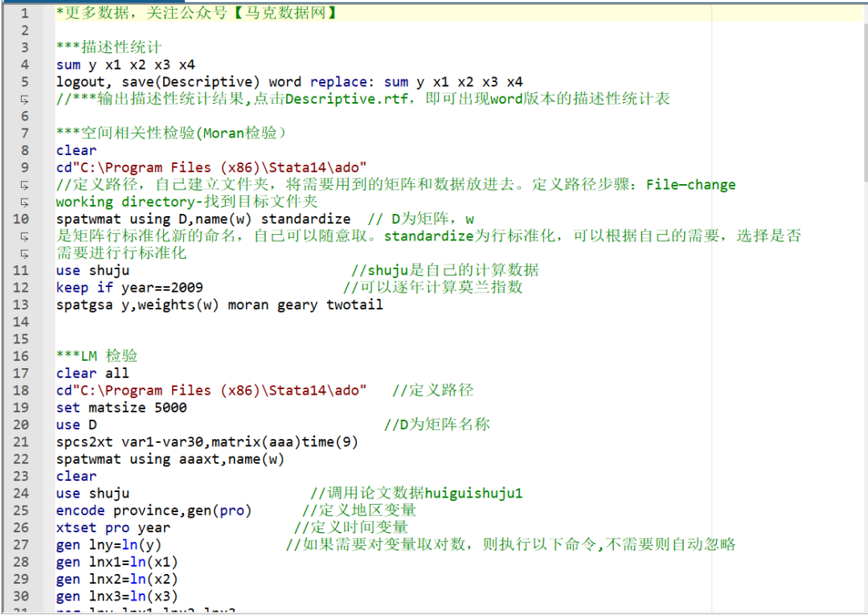Click the comment about taking logs on line 27

pos(511,545)
